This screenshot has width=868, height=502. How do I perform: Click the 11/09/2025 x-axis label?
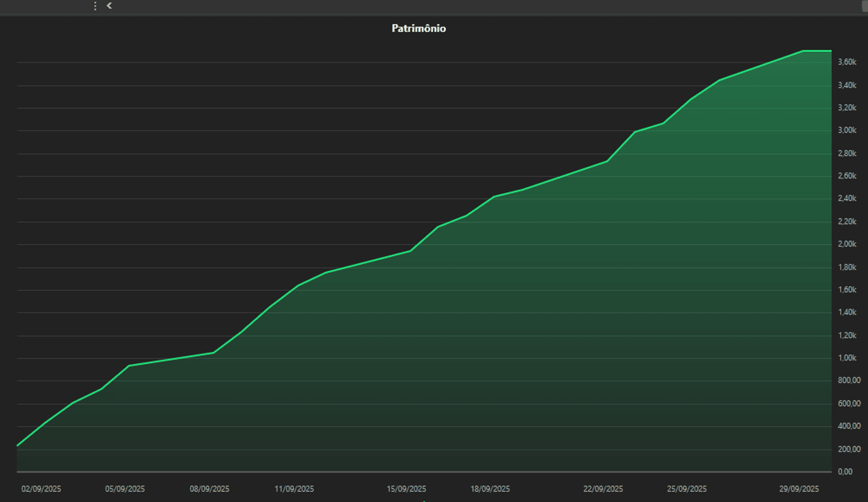(x=294, y=489)
